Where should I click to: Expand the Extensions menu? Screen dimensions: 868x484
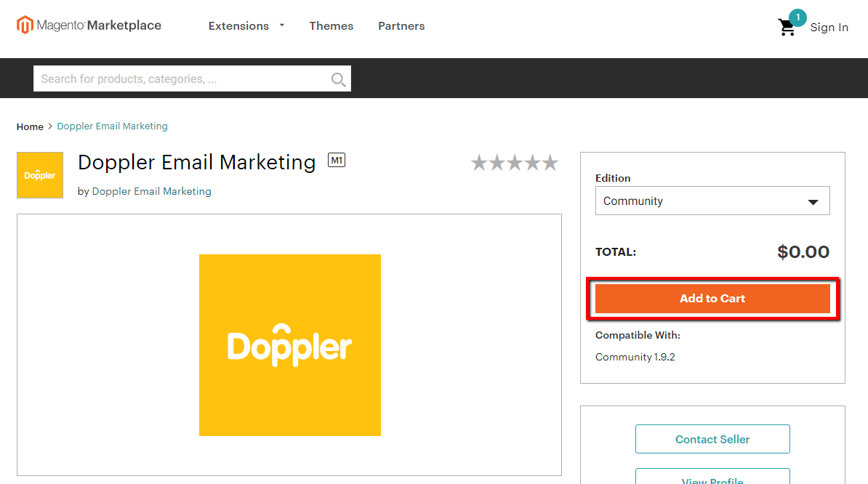coord(246,26)
